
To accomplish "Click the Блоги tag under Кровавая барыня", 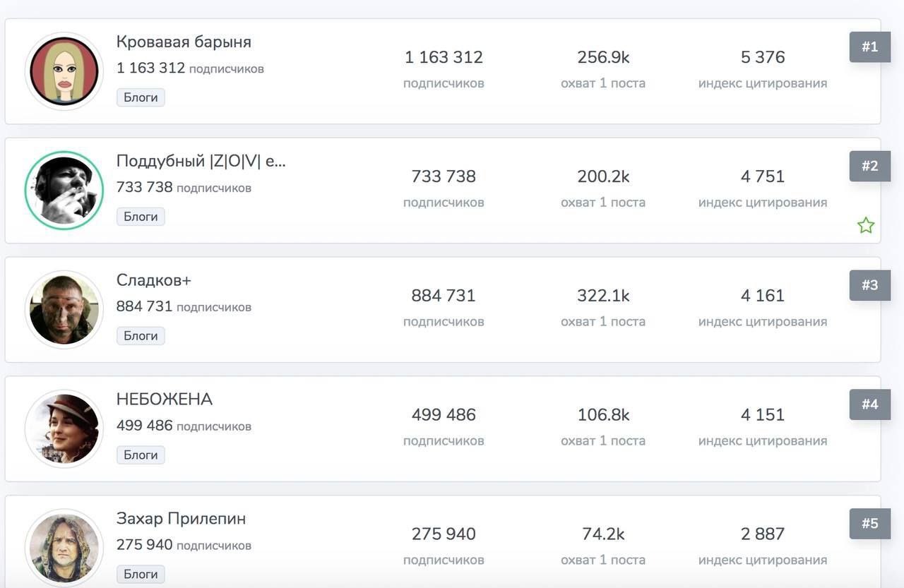I will 141,97.
